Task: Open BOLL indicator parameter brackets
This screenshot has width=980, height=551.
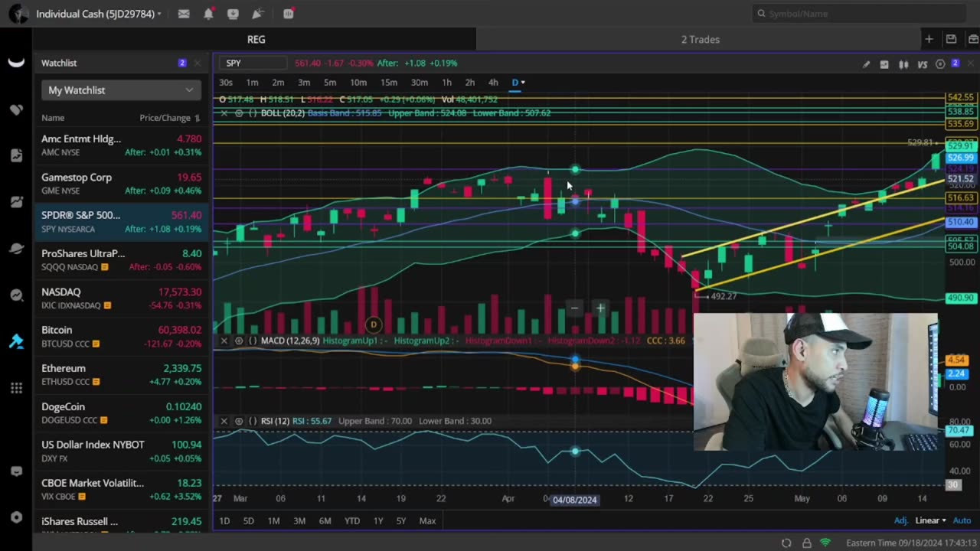Action: [x=253, y=113]
